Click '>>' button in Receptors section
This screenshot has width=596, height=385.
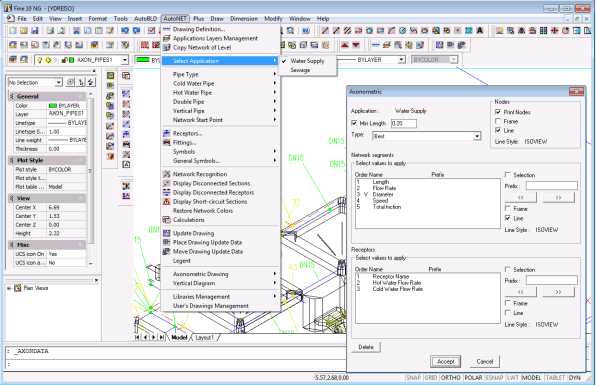pyautogui.click(x=558, y=292)
